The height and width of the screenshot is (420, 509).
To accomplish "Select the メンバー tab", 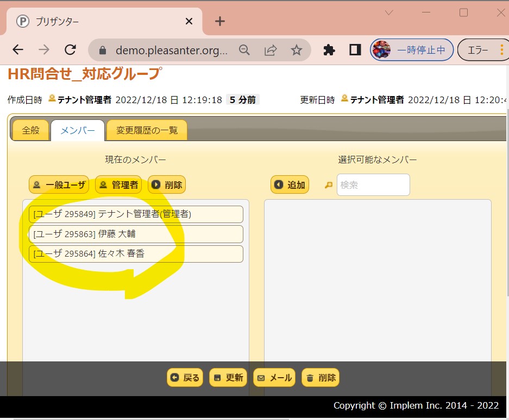I will (x=78, y=130).
